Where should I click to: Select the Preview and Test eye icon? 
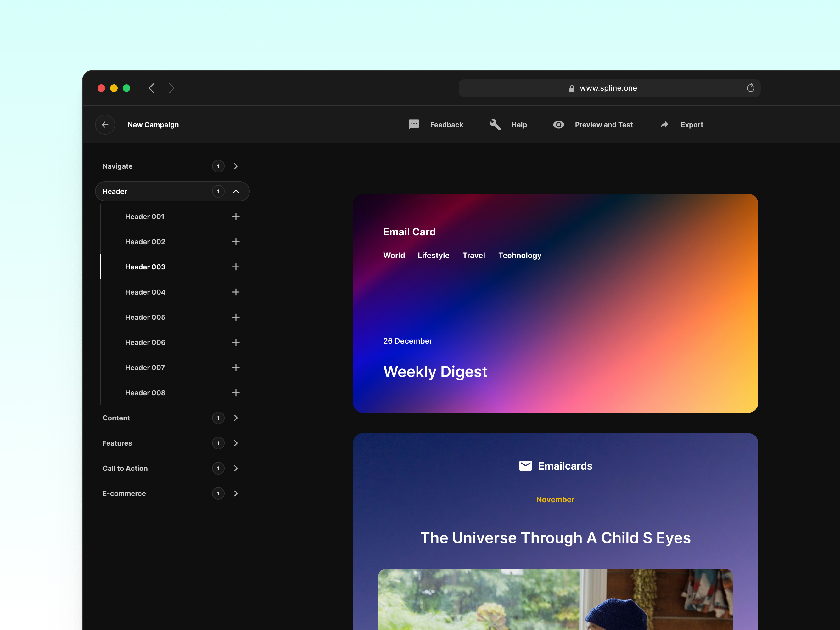558,125
